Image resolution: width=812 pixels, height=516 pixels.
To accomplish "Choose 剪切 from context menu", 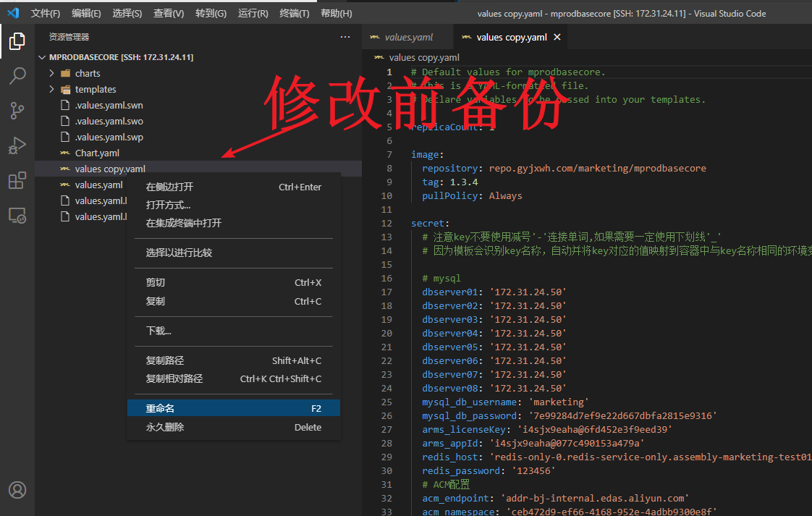I will [x=234, y=282].
